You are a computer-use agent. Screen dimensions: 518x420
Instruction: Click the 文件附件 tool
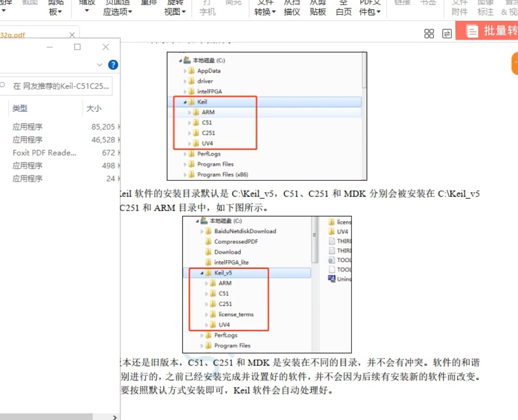tap(460, 8)
